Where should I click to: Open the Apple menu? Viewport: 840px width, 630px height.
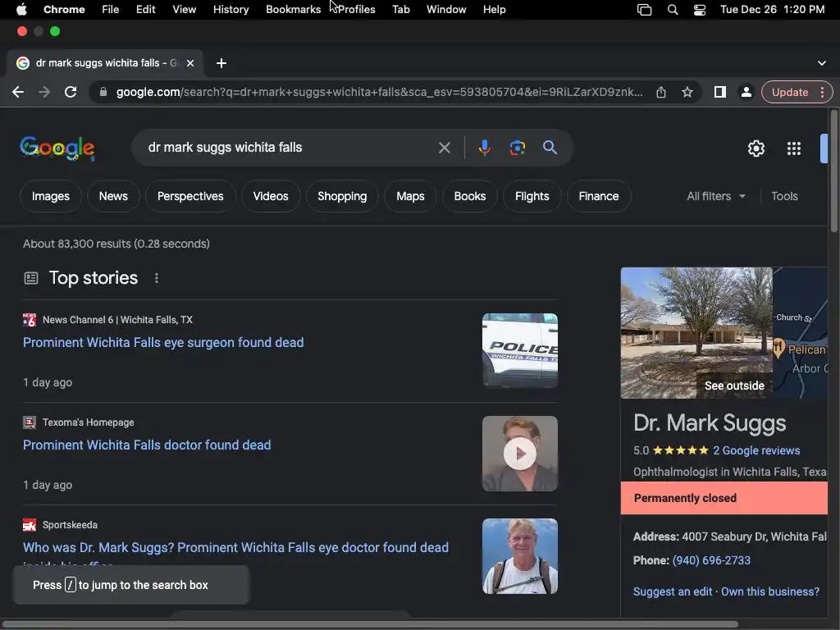(21, 10)
